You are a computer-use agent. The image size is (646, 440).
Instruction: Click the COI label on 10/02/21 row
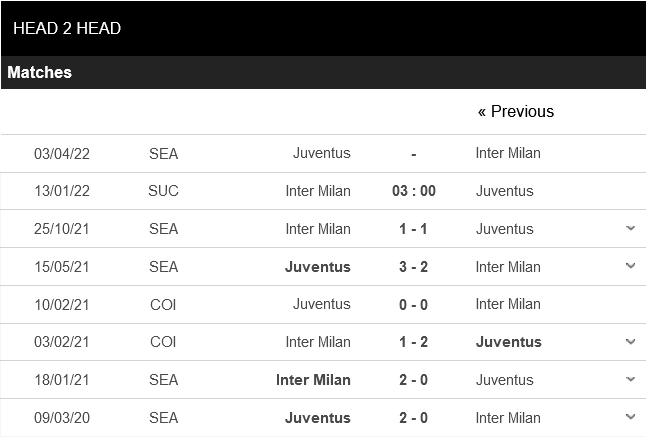pyautogui.click(x=163, y=304)
